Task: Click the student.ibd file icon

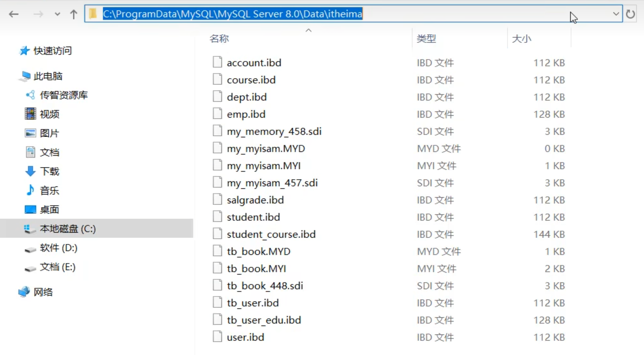Action: [217, 217]
